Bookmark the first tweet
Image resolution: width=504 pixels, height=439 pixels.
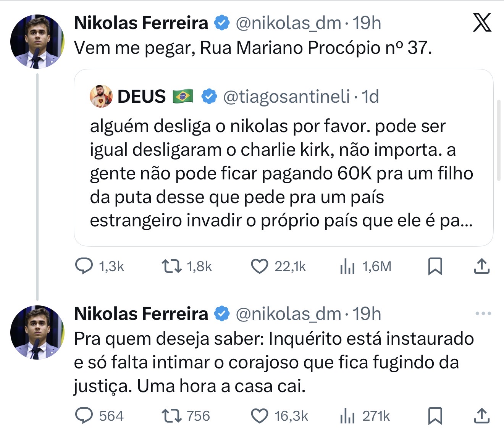pyautogui.click(x=435, y=266)
